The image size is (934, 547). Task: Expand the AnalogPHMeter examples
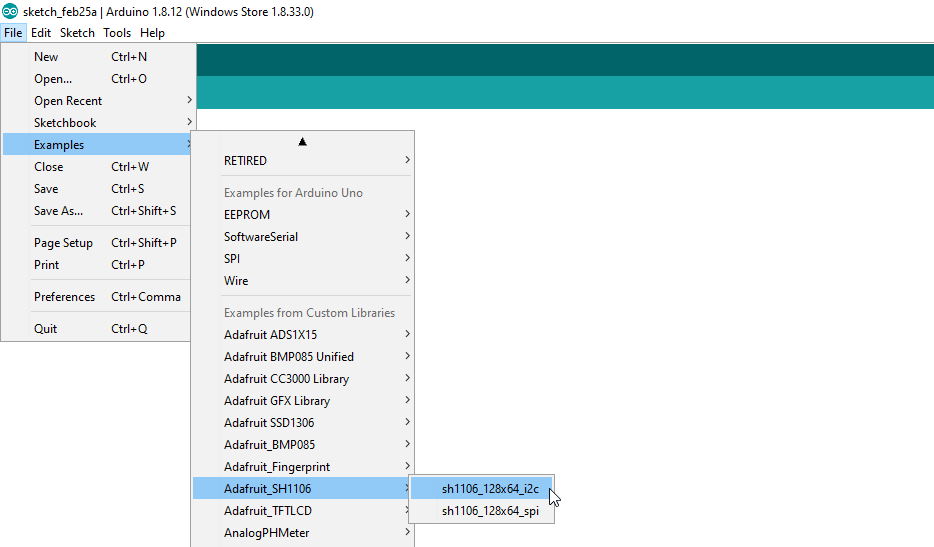(303, 533)
